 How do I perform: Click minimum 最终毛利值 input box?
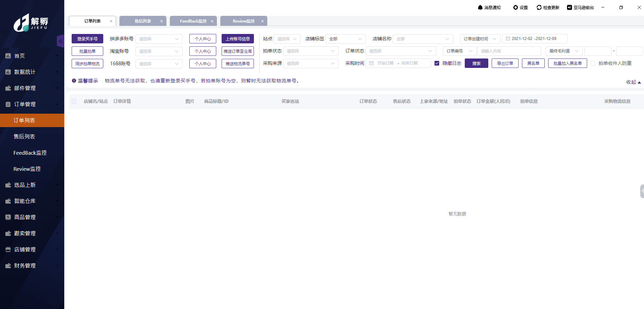click(x=598, y=51)
